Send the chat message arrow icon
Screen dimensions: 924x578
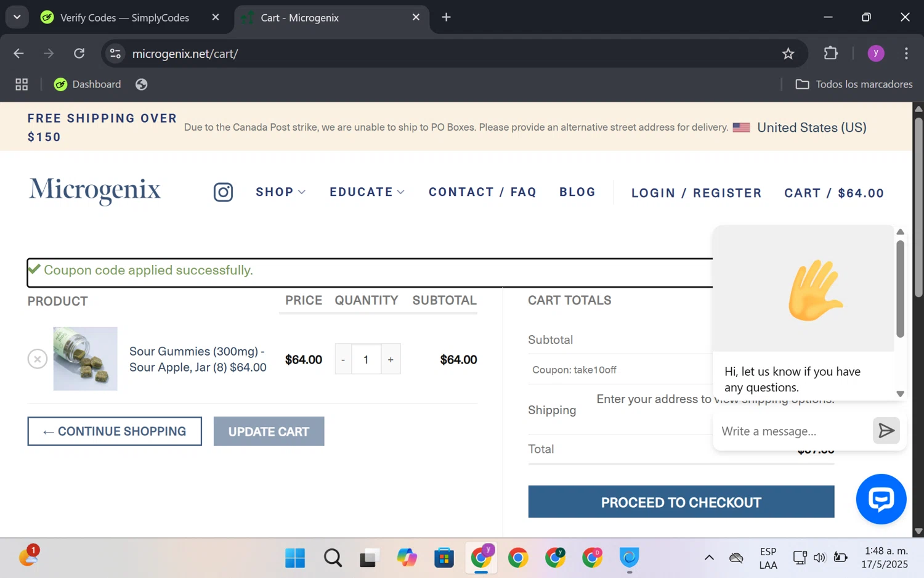click(x=886, y=431)
